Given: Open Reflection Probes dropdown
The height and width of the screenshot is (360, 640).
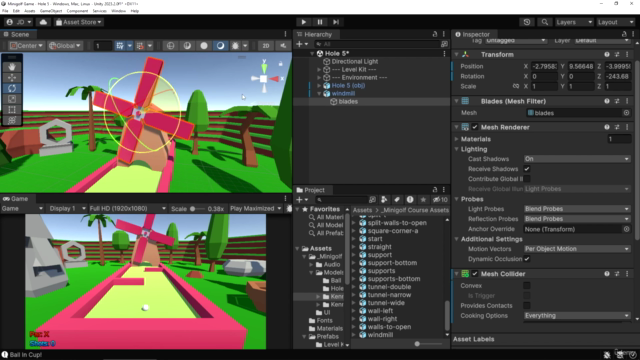Looking at the screenshot, I should (577, 219).
